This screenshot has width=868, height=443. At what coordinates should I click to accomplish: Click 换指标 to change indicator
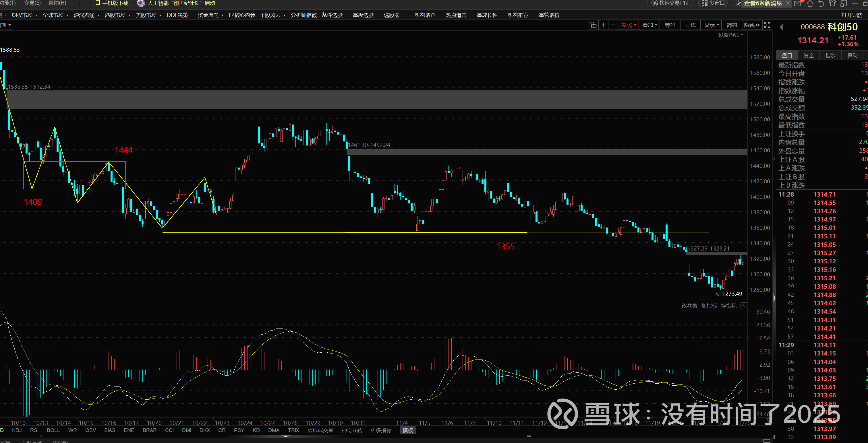click(728, 306)
